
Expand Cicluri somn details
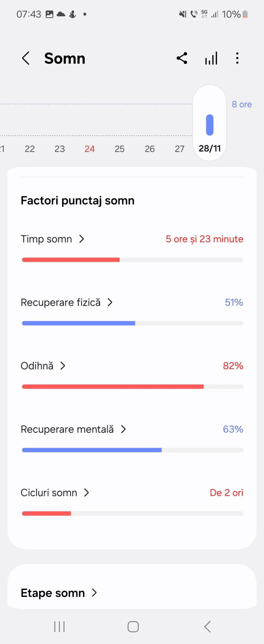point(86,493)
